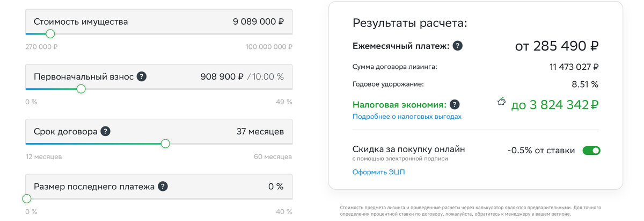Screen dimensions: 644x221
Task: Click the от 285 490 ₽ monthly payment amount
Action: (x=557, y=47)
